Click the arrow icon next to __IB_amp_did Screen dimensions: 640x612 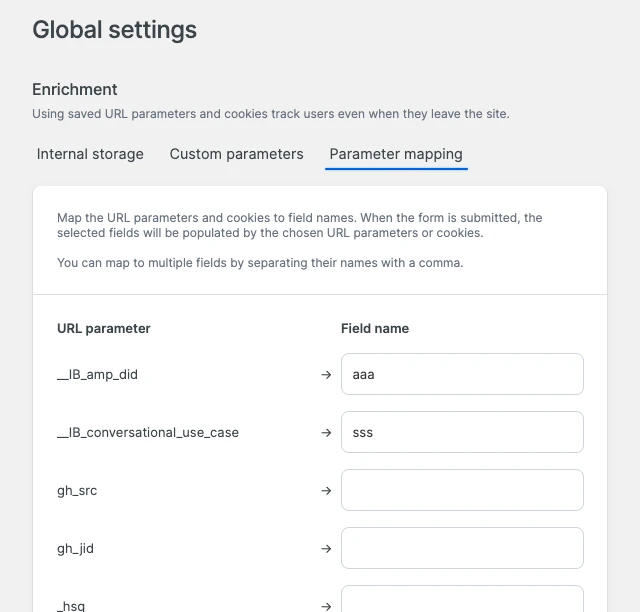click(x=325, y=375)
